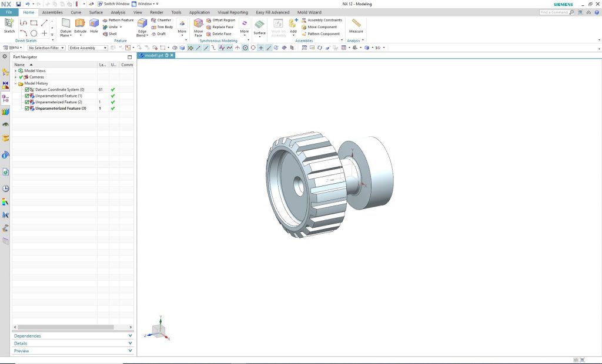Image resolution: width=602 pixels, height=364 pixels.
Task: Activate the Move Face command
Action: click(199, 25)
